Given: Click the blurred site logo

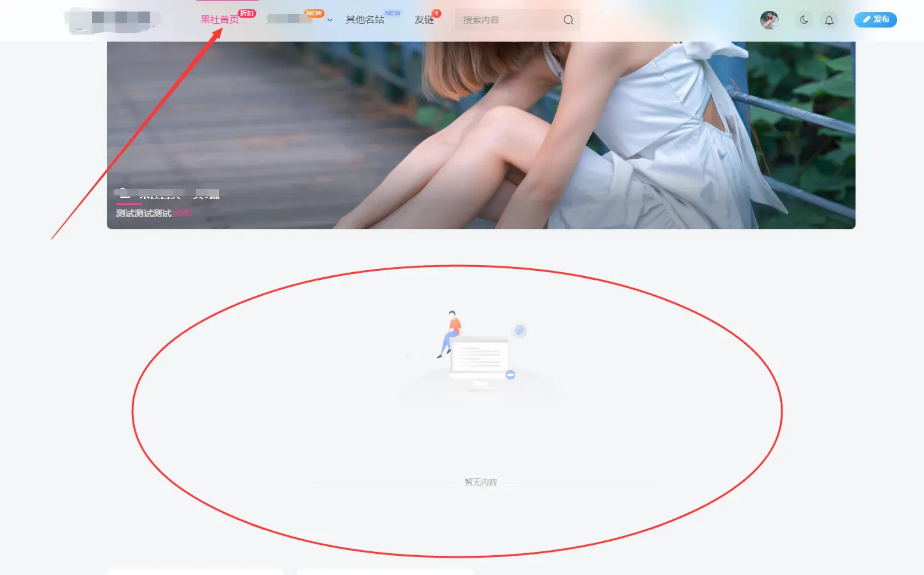Looking at the screenshot, I should [113, 20].
